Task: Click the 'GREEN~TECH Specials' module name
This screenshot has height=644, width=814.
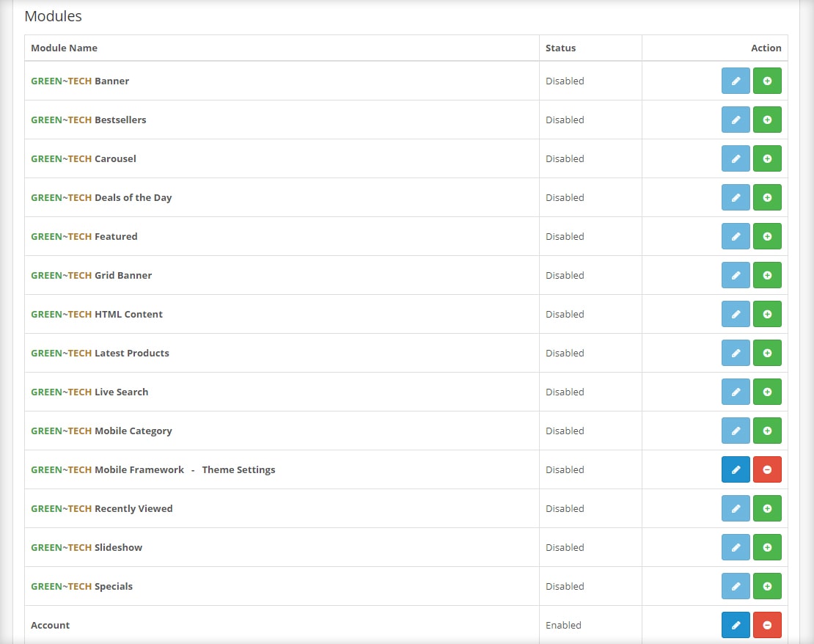Action: (x=81, y=586)
